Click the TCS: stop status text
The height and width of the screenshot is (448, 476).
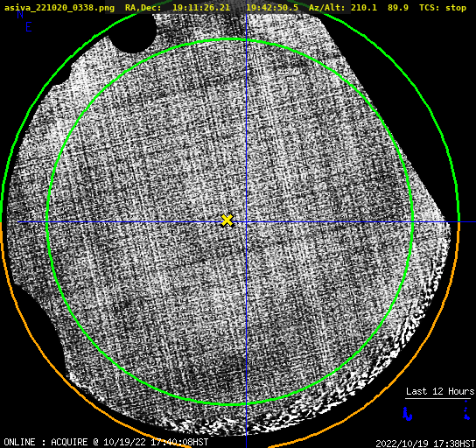click(x=443, y=8)
